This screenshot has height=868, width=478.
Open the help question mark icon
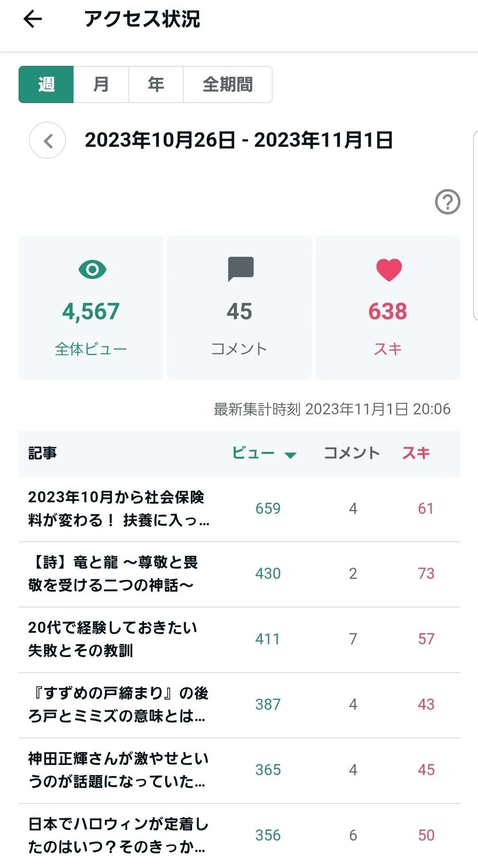(447, 202)
